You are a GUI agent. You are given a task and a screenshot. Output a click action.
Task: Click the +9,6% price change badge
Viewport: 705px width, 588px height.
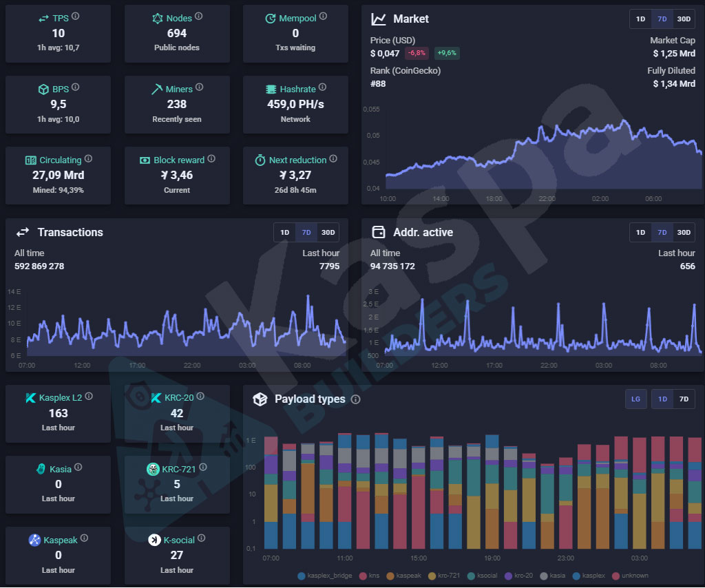coord(447,53)
